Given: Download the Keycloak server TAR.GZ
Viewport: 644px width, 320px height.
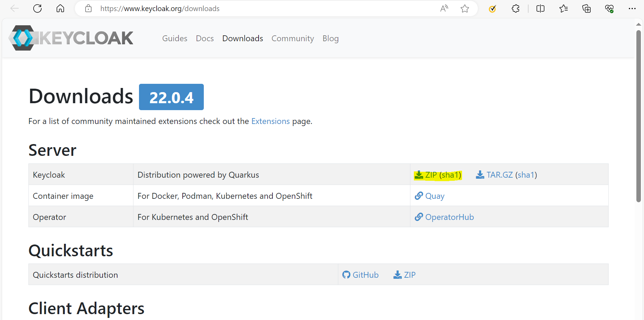Looking at the screenshot, I should point(499,175).
